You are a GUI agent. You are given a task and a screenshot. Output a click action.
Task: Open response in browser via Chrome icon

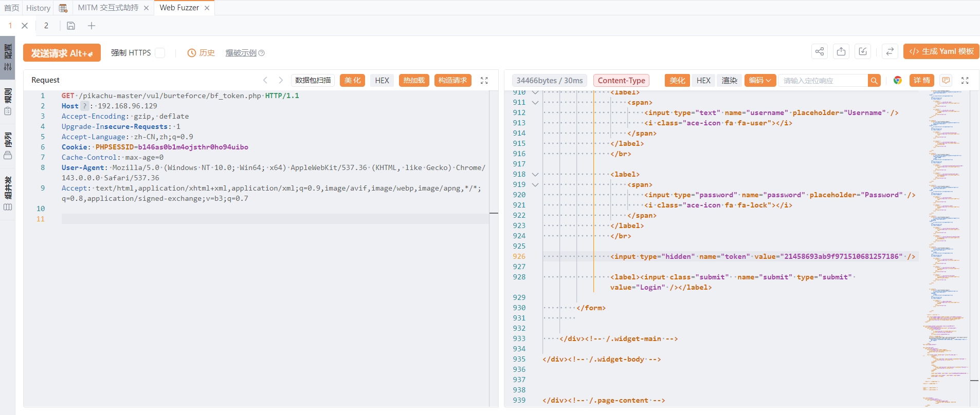[x=898, y=80]
